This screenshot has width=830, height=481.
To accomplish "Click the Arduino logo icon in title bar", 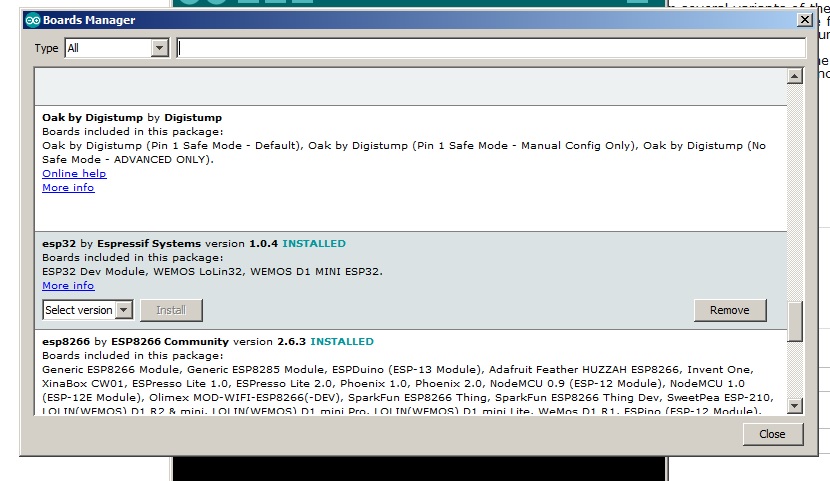I will [33, 20].
